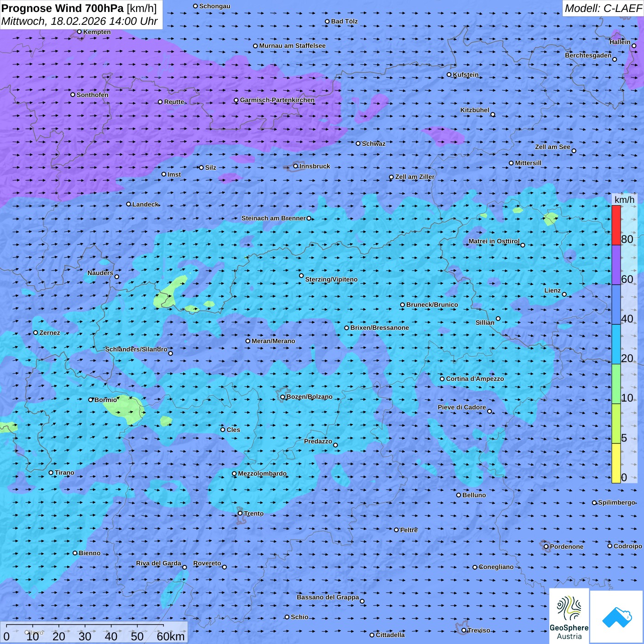
Task: Click the Sillian city label
Action: click(485, 322)
